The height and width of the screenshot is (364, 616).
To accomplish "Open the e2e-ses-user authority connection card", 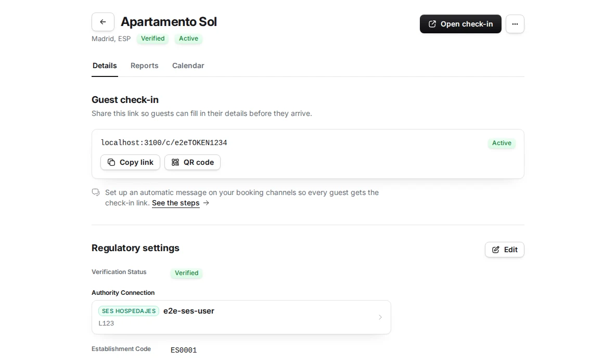I will coord(241,317).
